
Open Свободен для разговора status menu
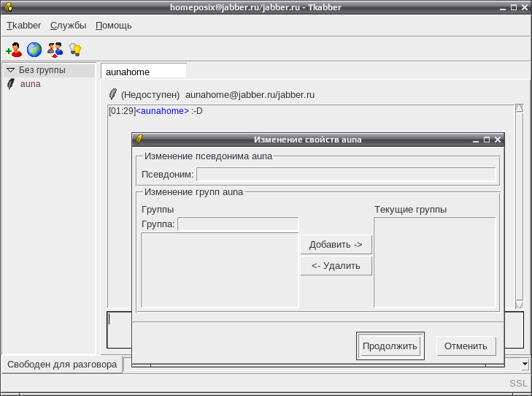pyautogui.click(x=62, y=365)
